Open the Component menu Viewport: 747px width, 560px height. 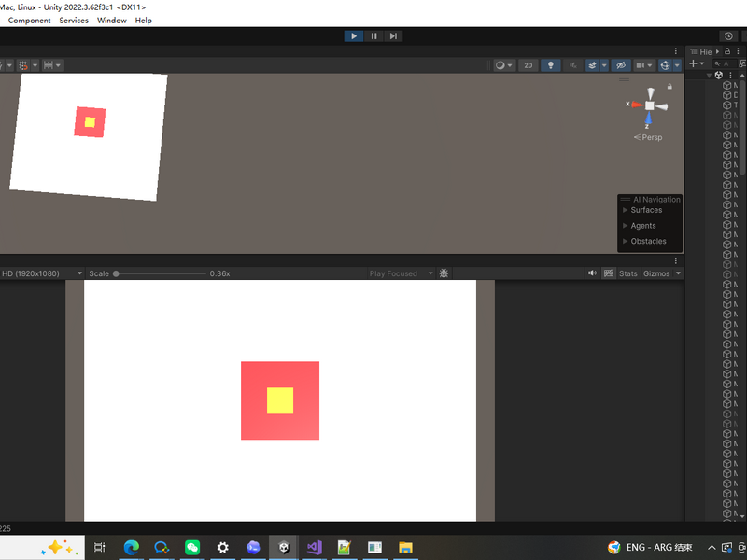[x=29, y=21]
